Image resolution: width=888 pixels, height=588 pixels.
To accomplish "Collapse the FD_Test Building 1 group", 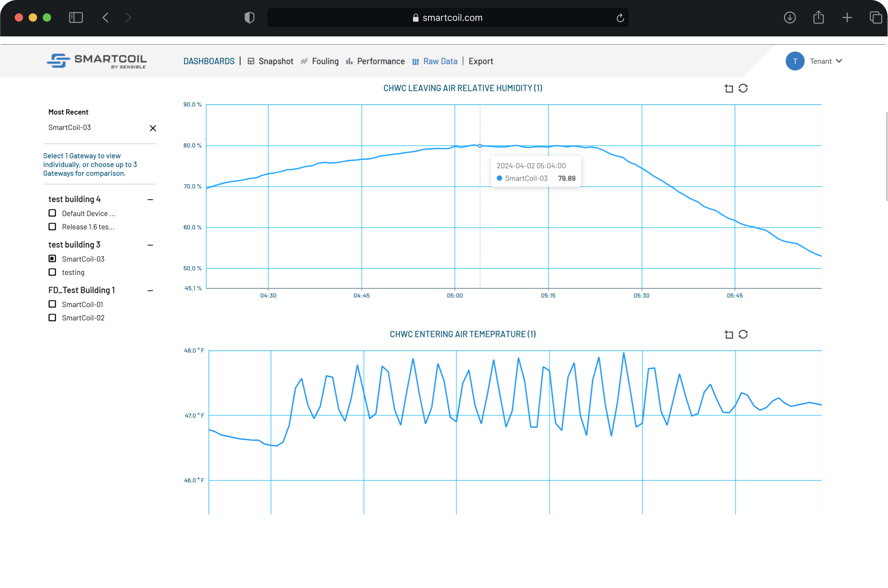I will (x=150, y=291).
